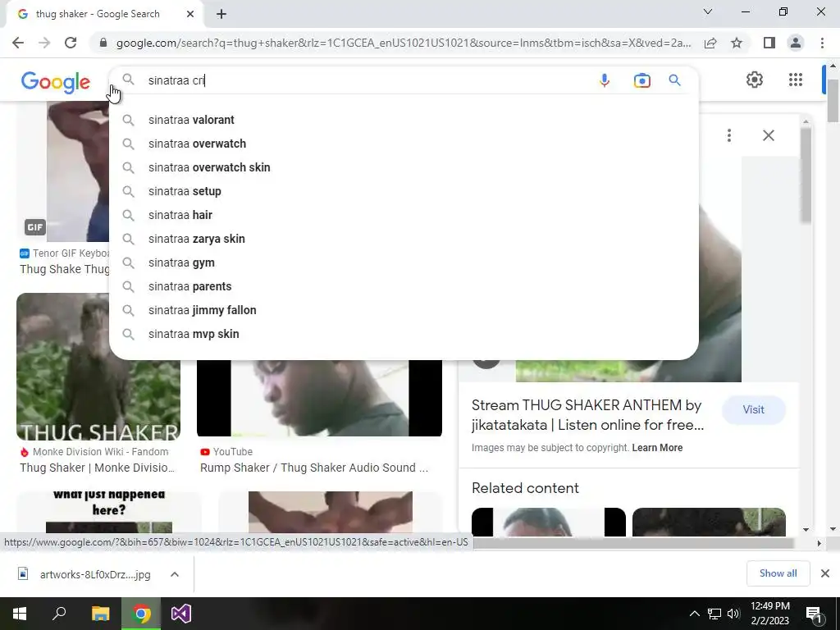The image size is (840, 630).
Task: Select suggestion sinatraa hair
Action: click(404, 215)
